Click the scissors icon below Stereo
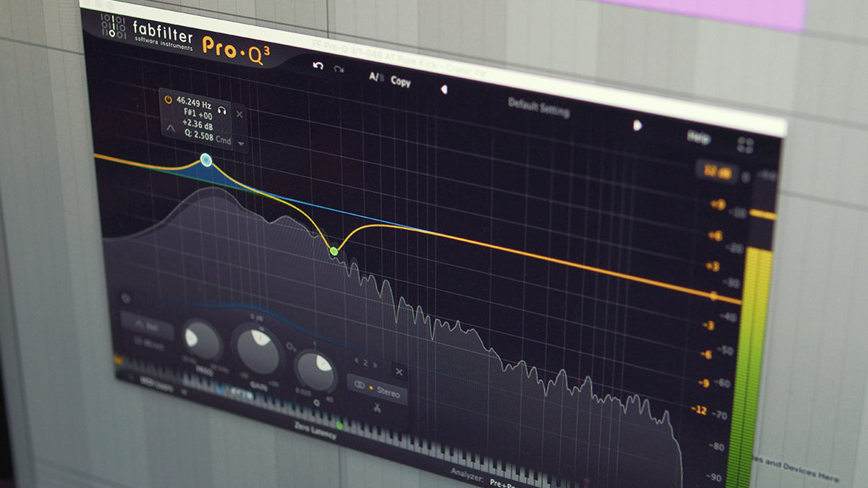Viewport: 868px width, 488px height. [x=375, y=408]
